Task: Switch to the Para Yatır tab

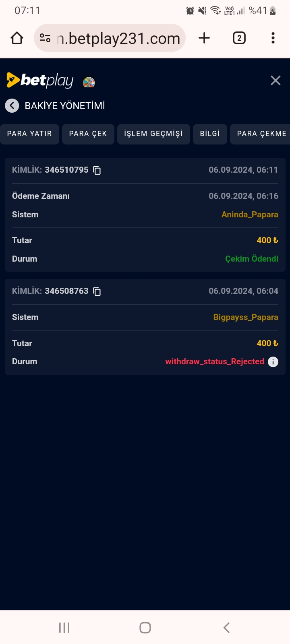Action: pos(29,134)
